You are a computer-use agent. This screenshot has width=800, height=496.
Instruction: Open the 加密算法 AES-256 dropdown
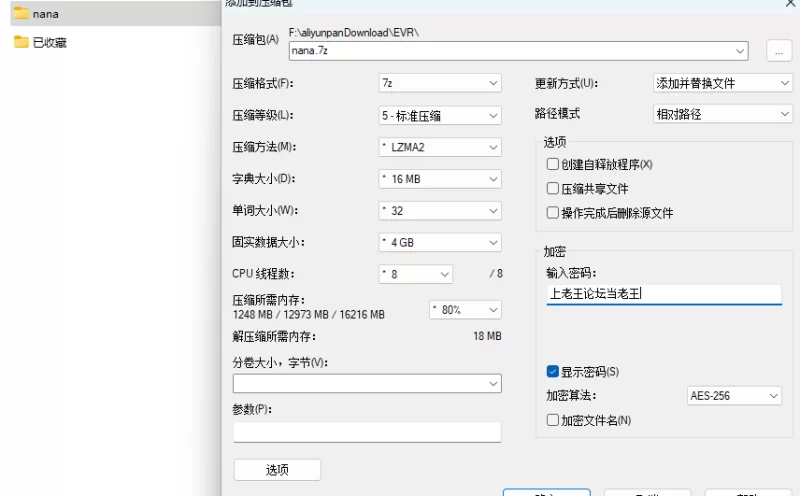click(734, 396)
